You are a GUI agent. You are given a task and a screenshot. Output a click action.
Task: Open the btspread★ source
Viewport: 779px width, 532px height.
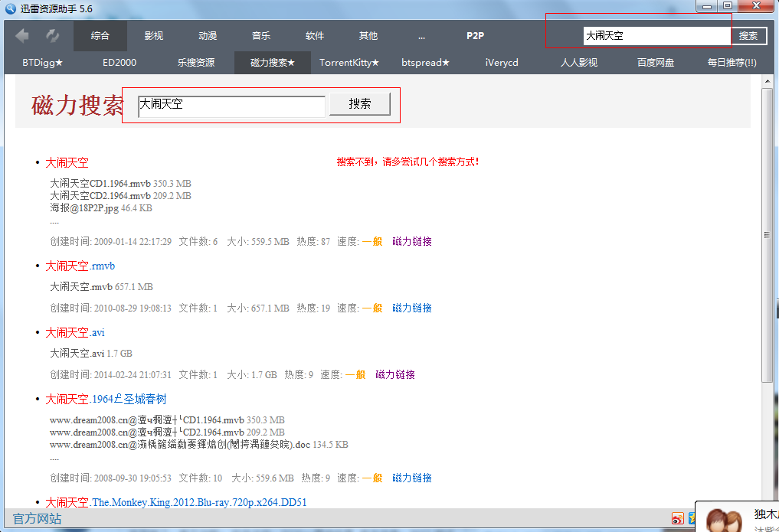425,63
